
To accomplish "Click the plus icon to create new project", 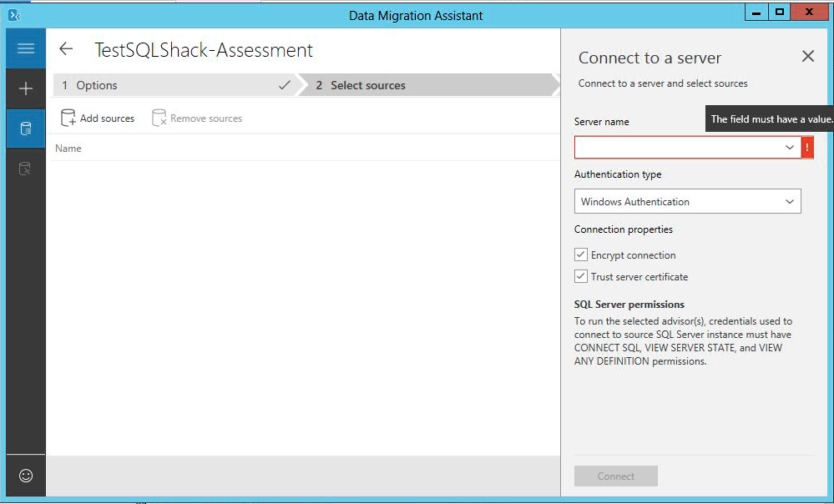I will (x=26, y=88).
